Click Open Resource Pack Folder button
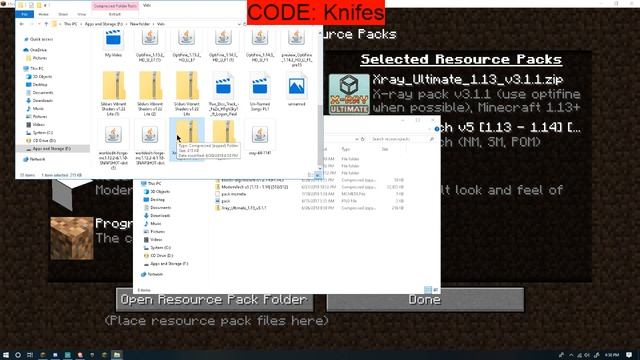 215,300
